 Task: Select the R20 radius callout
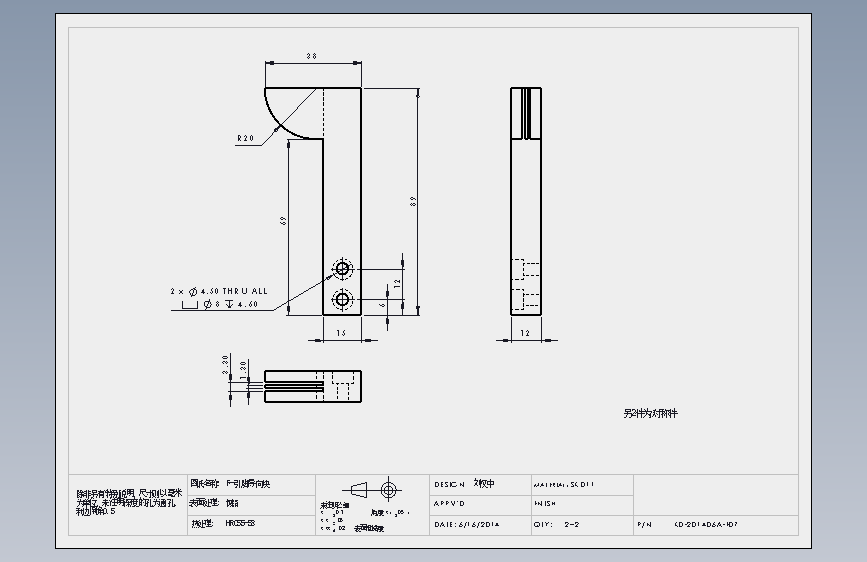pos(246,138)
